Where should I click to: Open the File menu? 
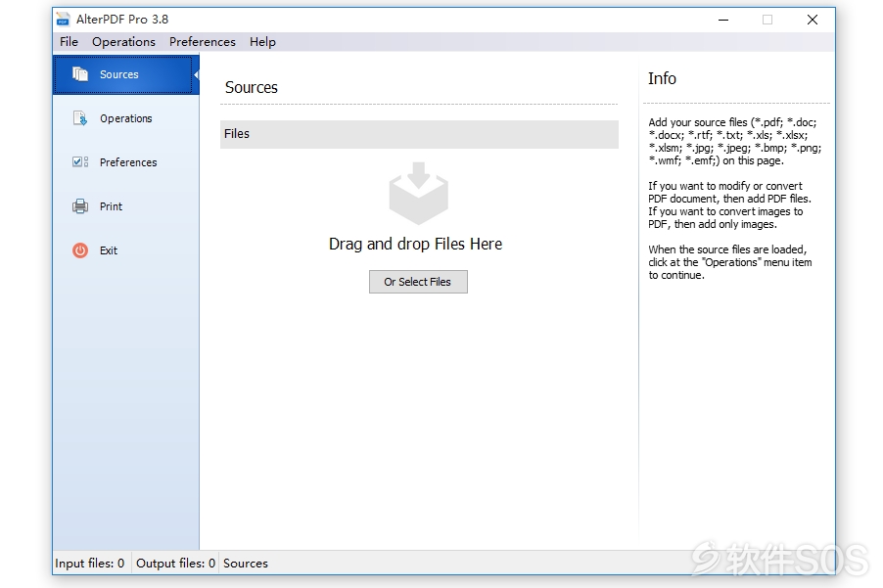pyautogui.click(x=69, y=42)
